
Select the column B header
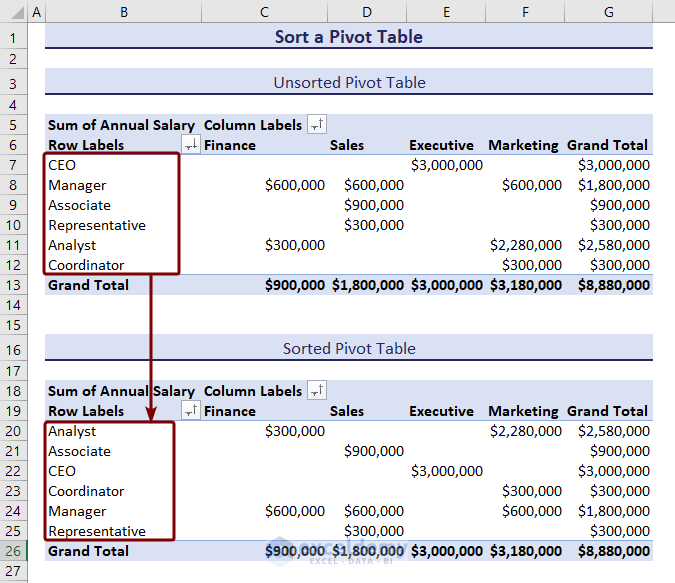point(123,12)
